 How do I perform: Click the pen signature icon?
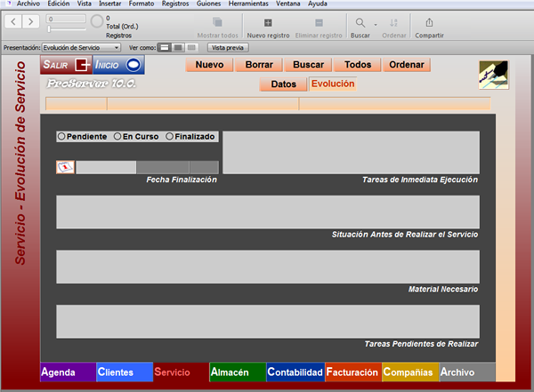click(493, 75)
